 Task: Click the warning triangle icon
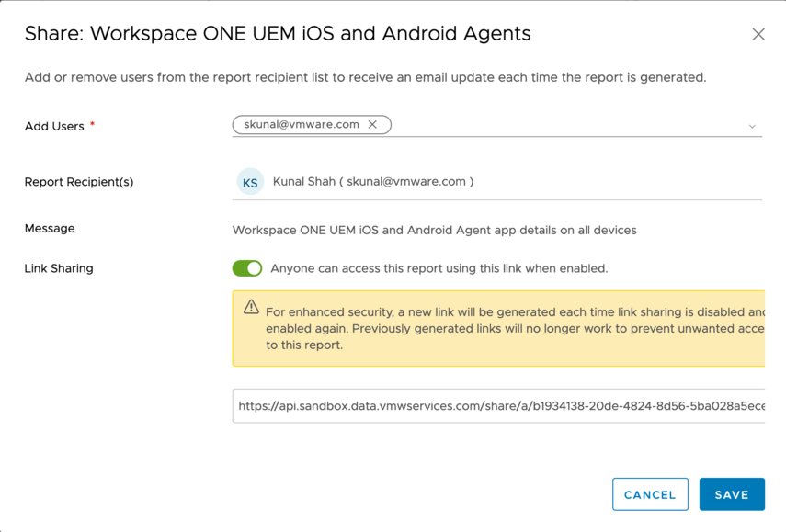251,308
